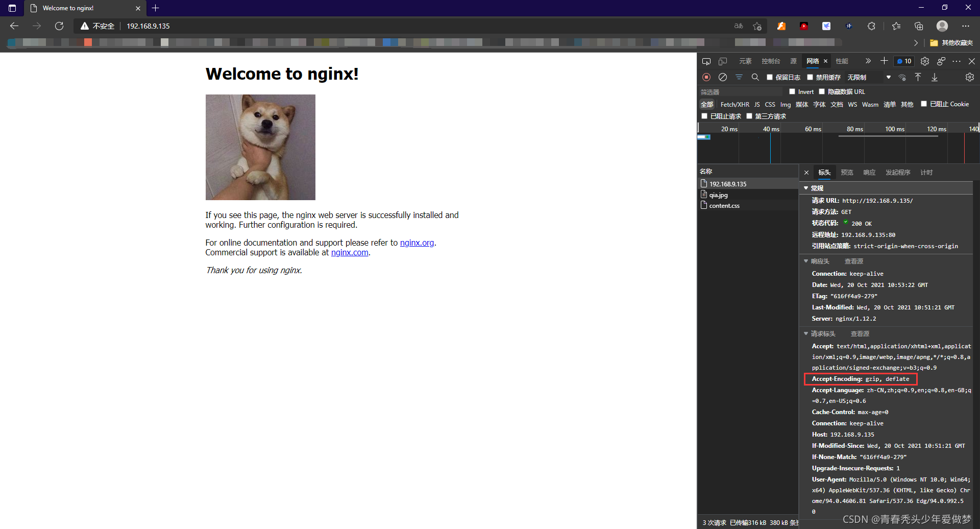This screenshot has height=529, width=980.
Task: Click the 筛选器 filter input field
Action: 741,92
